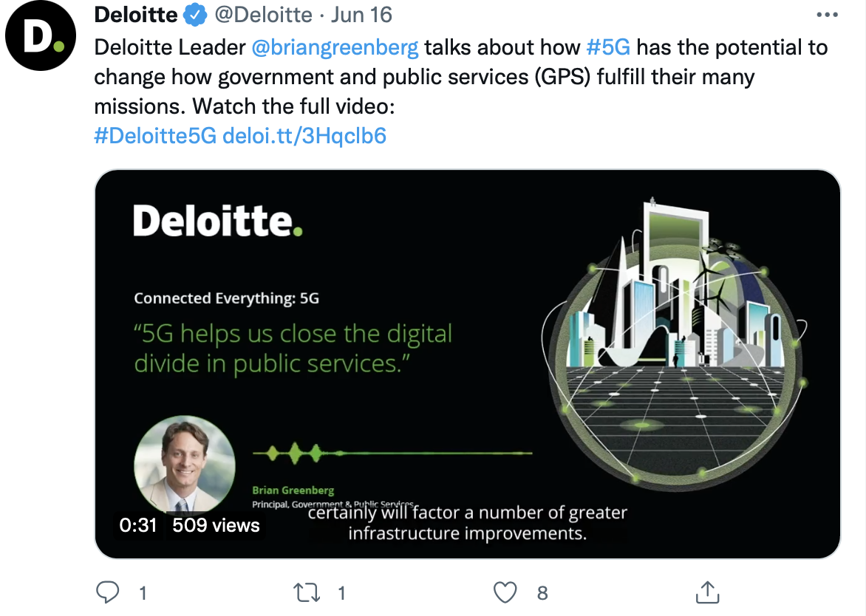Click the verified badge next to Deloitte

click(x=194, y=14)
